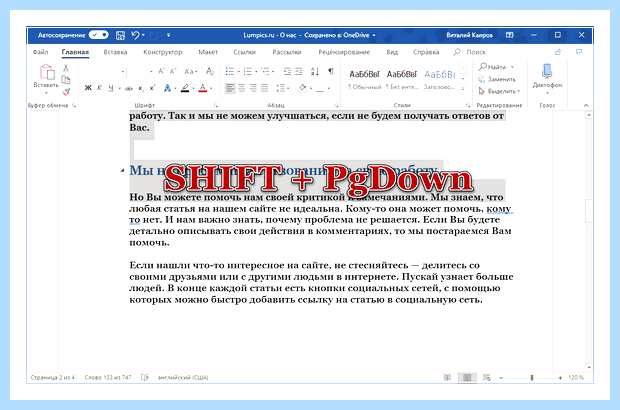Apply the text highlight color

click(x=185, y=88)
